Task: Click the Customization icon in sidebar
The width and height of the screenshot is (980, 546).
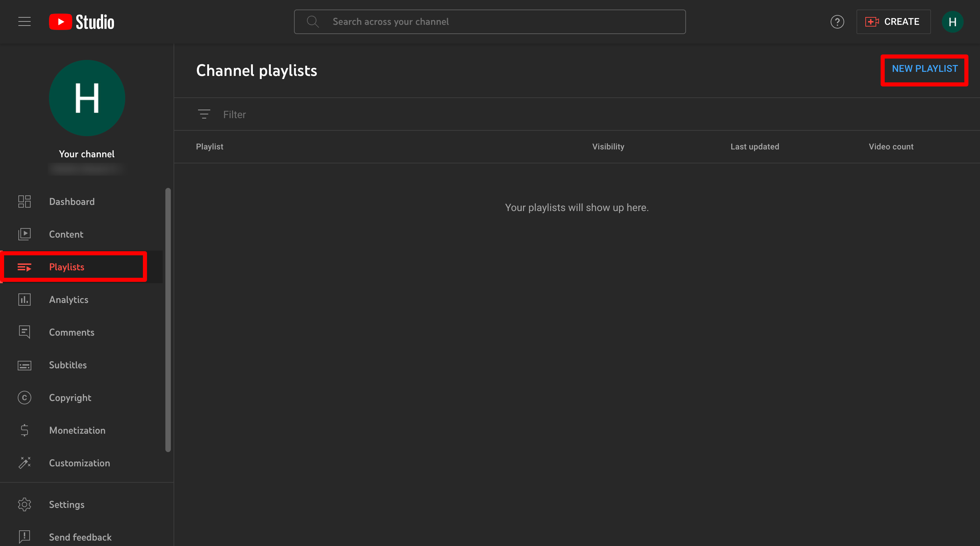Action: [x=24, y=463]
